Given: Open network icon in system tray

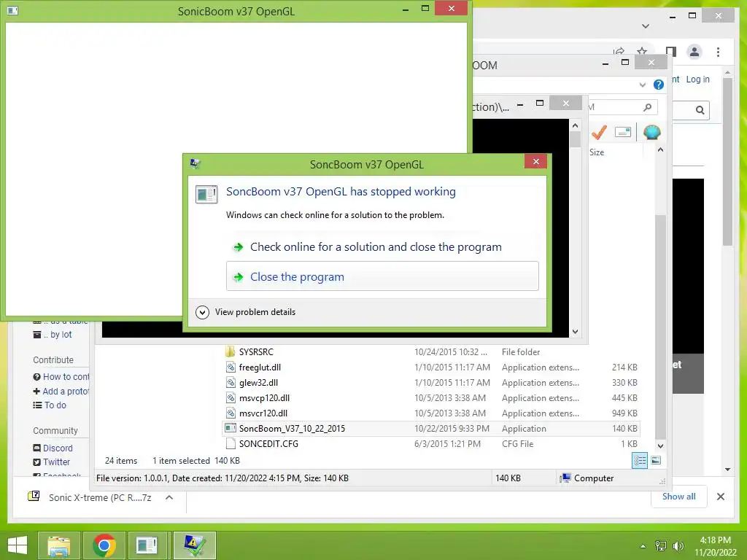Looking at the screenshot, I should point(660,546).
